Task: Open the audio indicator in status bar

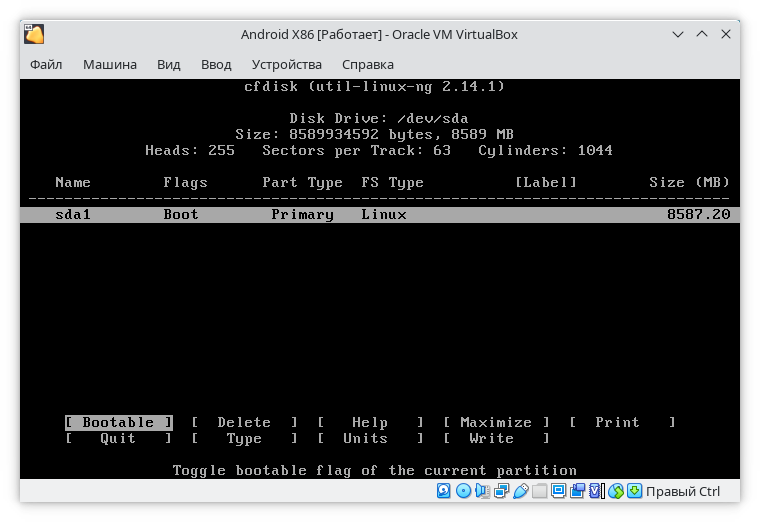Action: 483,491
